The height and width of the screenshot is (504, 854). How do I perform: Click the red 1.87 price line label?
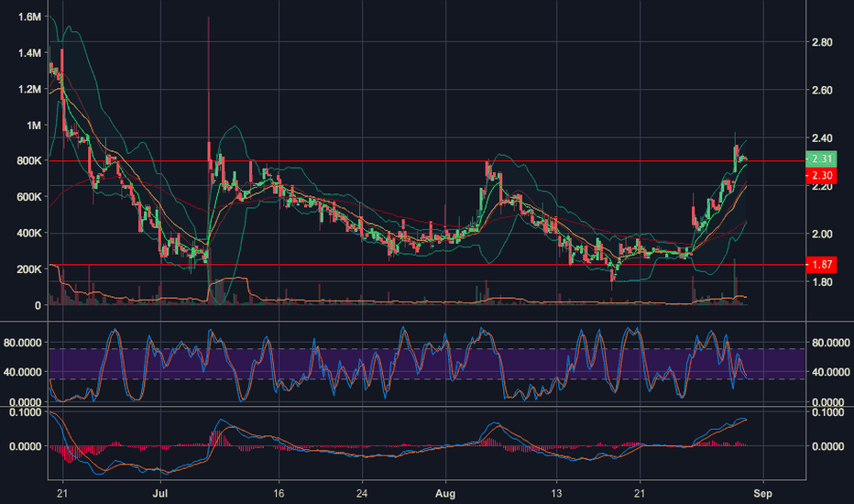coord(821,264)
